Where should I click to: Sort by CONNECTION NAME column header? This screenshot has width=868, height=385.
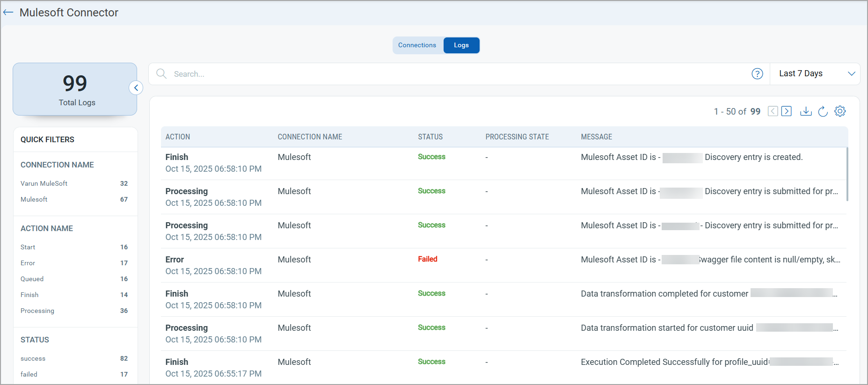pyautogui.click(x=310, y=137)
